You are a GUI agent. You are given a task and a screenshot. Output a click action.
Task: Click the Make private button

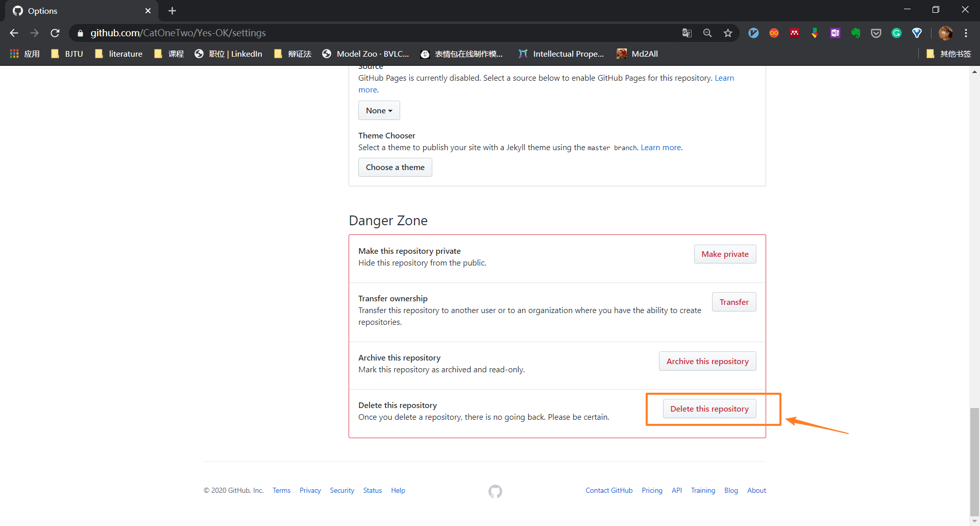(x=725, y=254)
